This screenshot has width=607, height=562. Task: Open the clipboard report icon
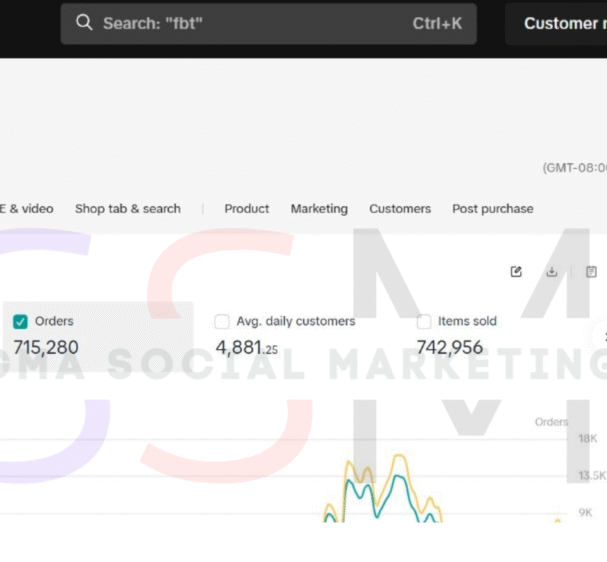coord(591,271)
